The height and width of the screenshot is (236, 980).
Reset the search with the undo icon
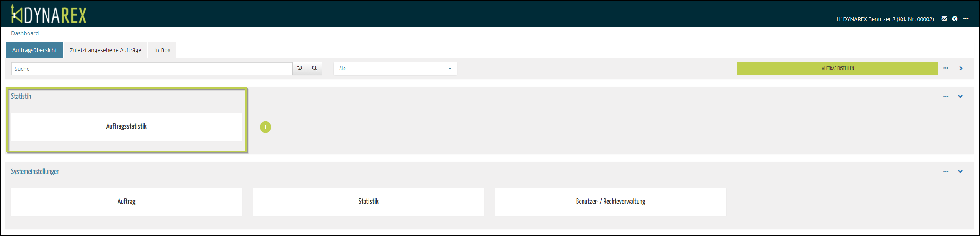click(x=300, y=68)
